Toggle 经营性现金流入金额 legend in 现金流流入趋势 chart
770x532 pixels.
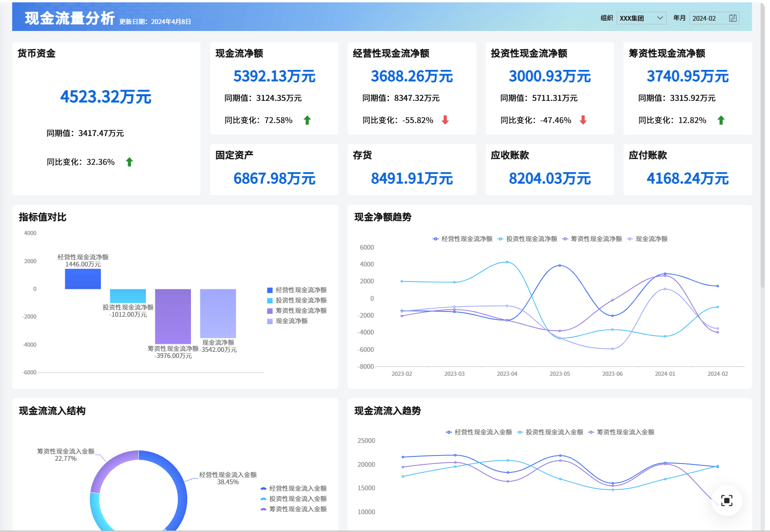[479, 432]
